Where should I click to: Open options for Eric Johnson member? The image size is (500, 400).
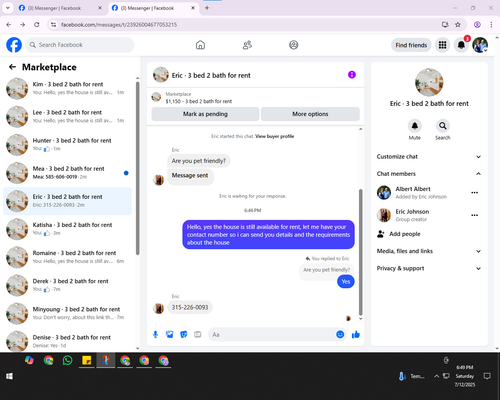coord(475,215)
